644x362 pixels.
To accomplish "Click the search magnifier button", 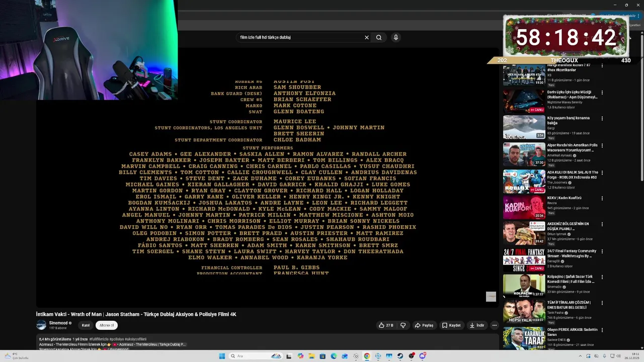I will 379,37.
